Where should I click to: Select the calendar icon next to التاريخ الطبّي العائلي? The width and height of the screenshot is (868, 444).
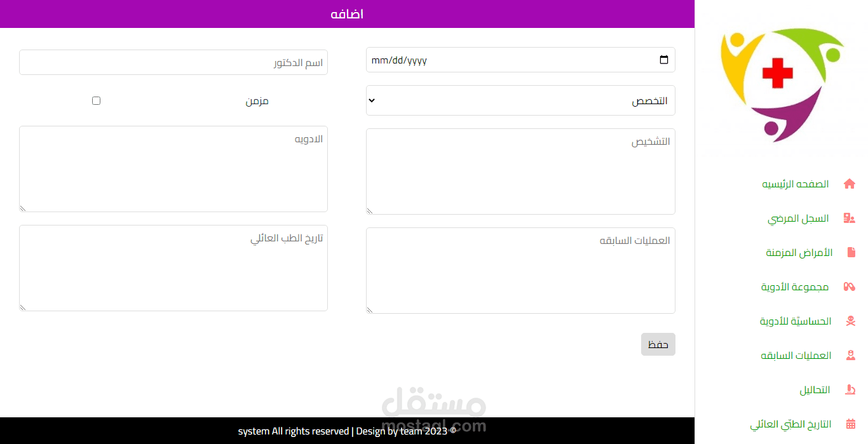(x=850, y=424)
